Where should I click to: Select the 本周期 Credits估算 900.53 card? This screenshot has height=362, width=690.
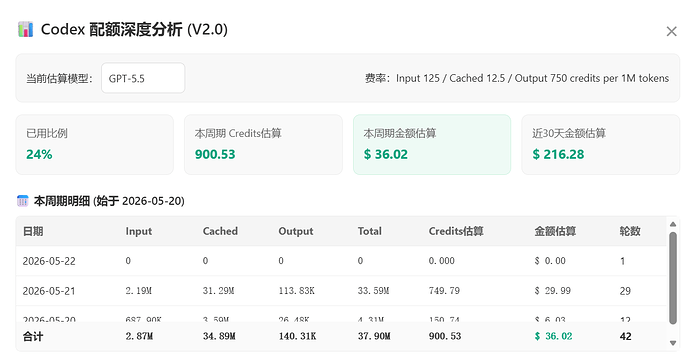(263, 145)
